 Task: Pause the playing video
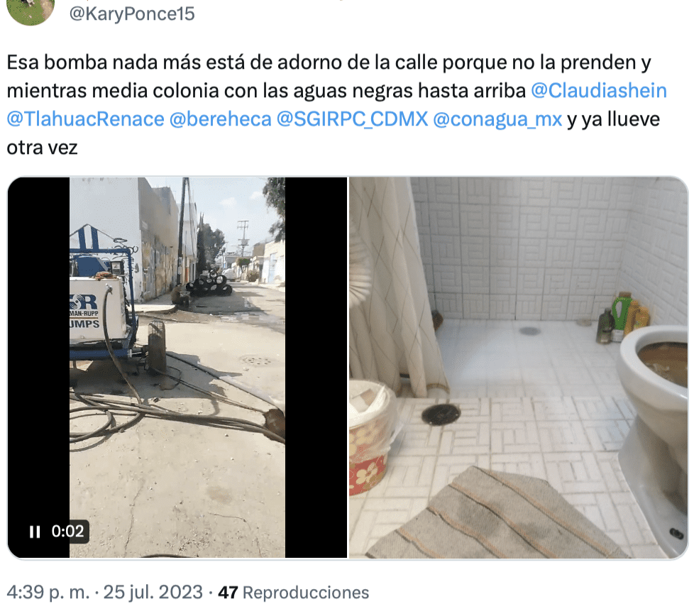point(35,532)
